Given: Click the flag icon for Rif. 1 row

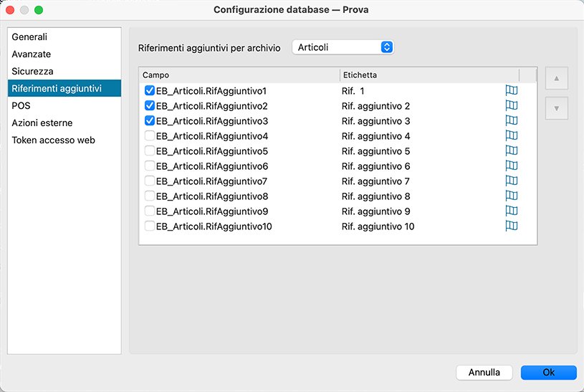Looking at the screenshot, I should point(511,91).
